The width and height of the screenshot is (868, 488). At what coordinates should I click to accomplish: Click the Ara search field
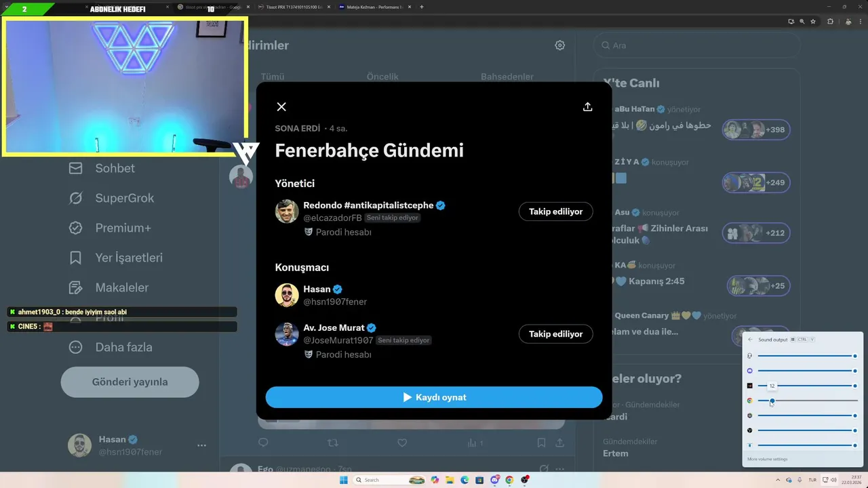(x=696, y=45)
